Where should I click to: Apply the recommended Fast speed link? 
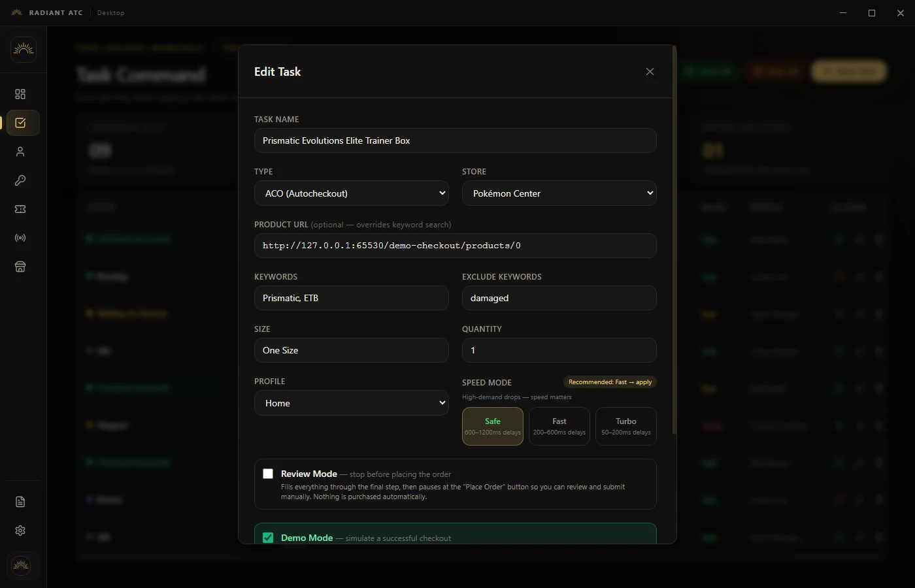610,382
